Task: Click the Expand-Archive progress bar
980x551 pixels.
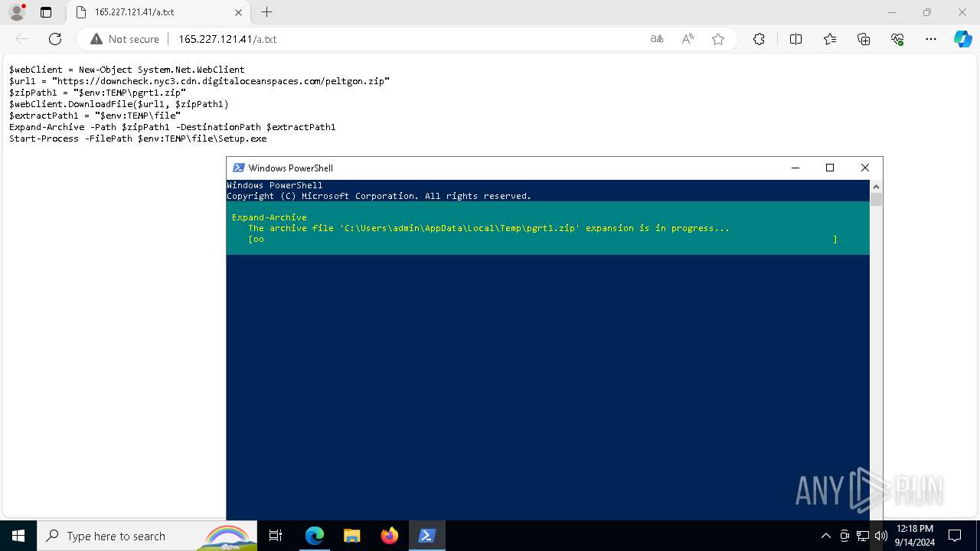Action: click(x=543, y=240)
